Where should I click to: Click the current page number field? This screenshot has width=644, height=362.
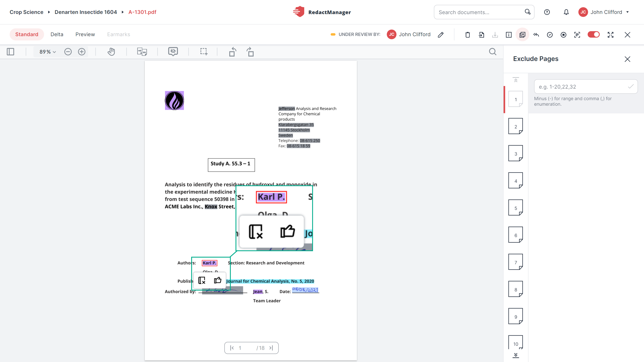pyautogui.click(x=240, y=348)
